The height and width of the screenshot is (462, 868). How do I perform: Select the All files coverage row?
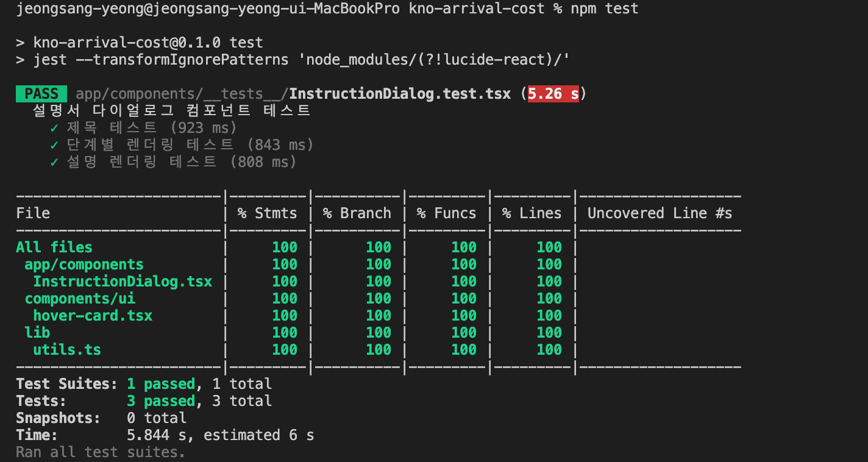coord(54,247)
